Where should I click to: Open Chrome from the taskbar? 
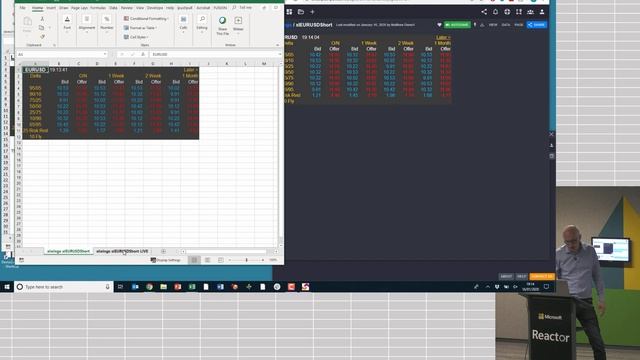(x=149, y=287)
